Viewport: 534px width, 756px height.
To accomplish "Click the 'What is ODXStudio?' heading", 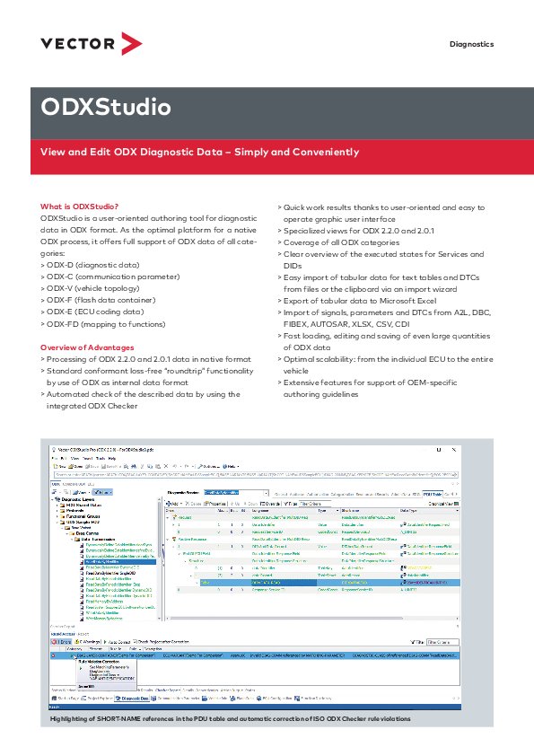I will 79,207.
